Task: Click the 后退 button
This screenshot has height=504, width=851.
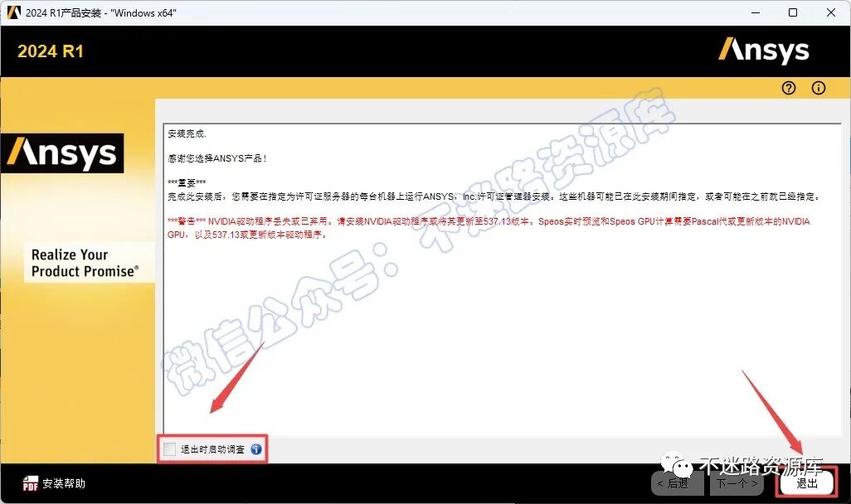Action: click(x=678, y=482)
